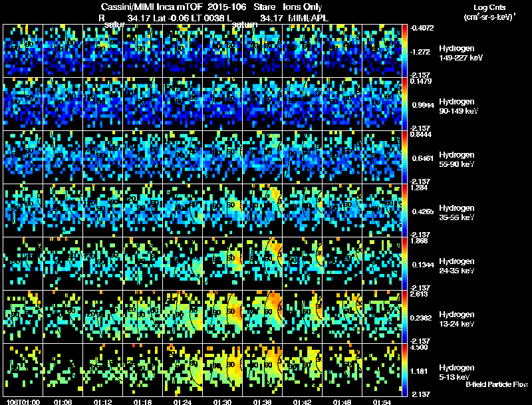Click the 0.4265 color scale value

tap(423, 211)
